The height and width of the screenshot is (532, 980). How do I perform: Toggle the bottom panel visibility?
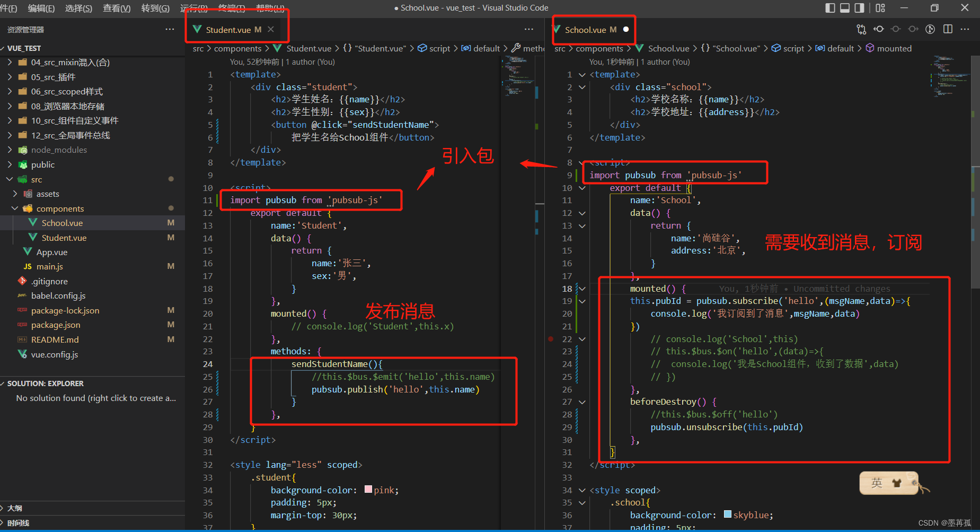[845, 8]
